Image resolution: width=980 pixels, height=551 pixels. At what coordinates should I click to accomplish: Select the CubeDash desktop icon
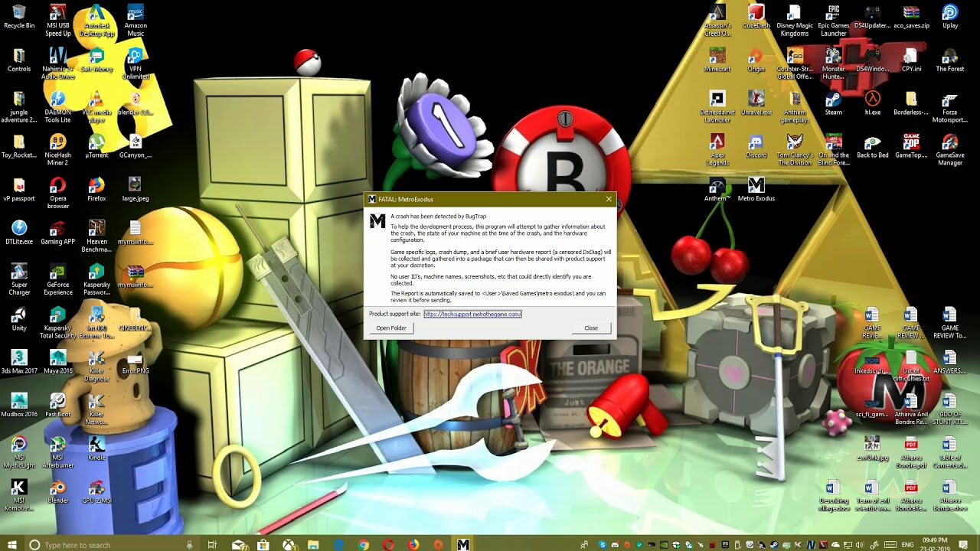click(756, 18)
